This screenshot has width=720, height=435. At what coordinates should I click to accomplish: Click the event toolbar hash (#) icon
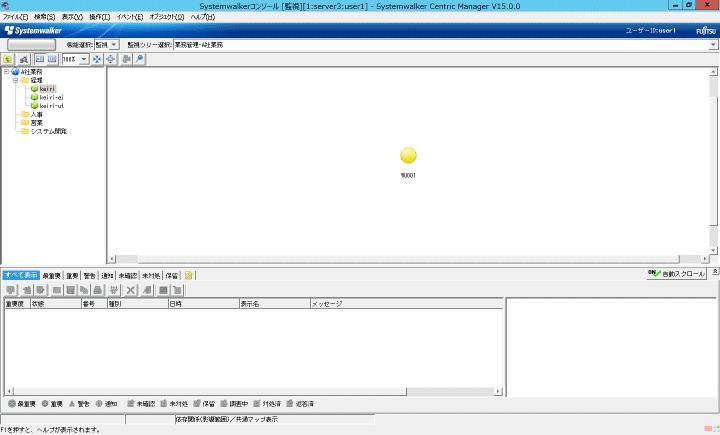click(x=114, y=290)
